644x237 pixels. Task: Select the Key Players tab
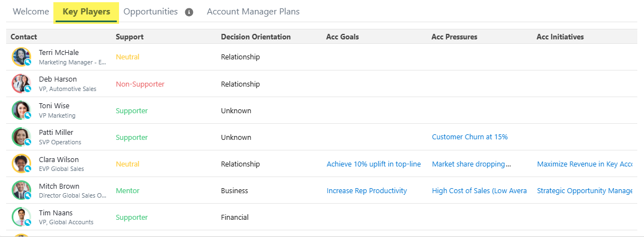[x=86, y=12]
